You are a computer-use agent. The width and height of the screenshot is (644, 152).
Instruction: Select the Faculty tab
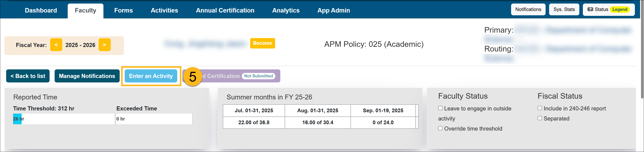point(85,10)
